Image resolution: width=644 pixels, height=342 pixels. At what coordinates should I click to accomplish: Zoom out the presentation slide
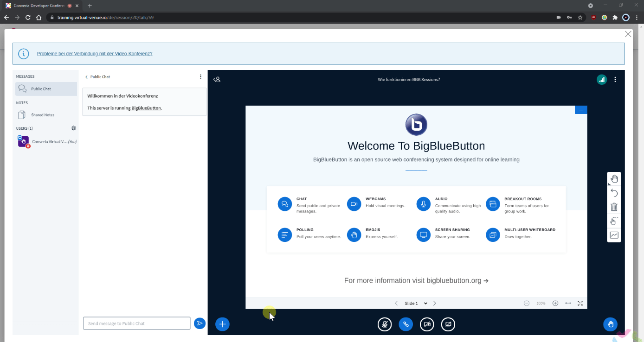(527, 304)
